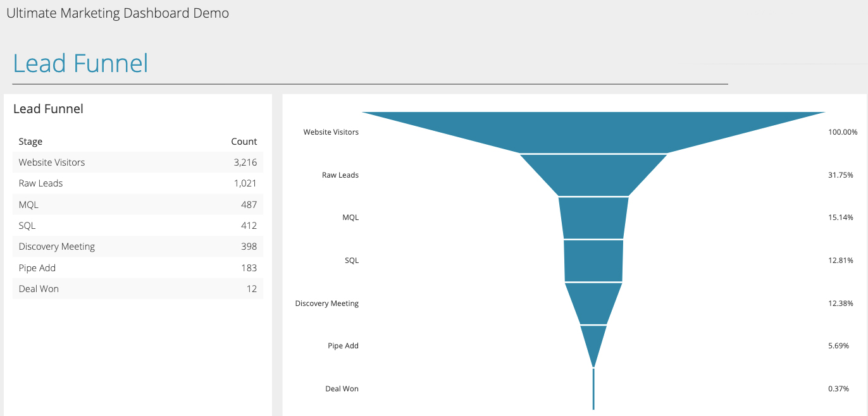The image size is (868, 416).
Task: Click the 31.75% funnel percentage
Action: coord(841,175)
